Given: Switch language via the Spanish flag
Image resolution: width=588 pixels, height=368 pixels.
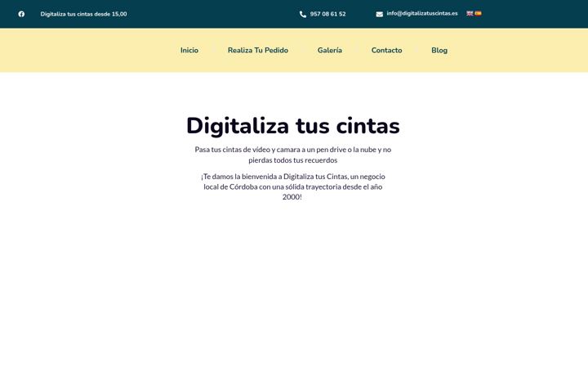Looking at the screenshot, I should [478, 13].
